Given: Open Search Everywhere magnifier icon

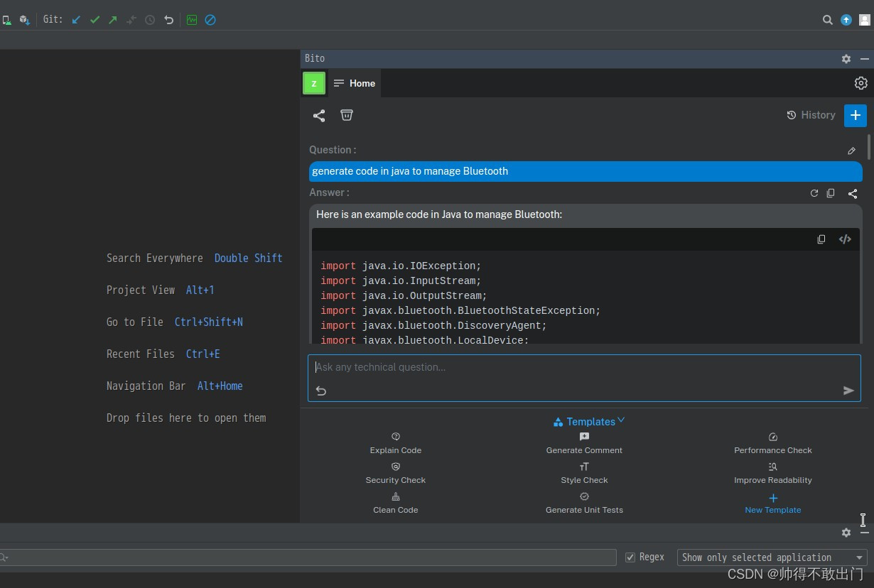Looking at the screenshot, I should (x=828, y=20).
